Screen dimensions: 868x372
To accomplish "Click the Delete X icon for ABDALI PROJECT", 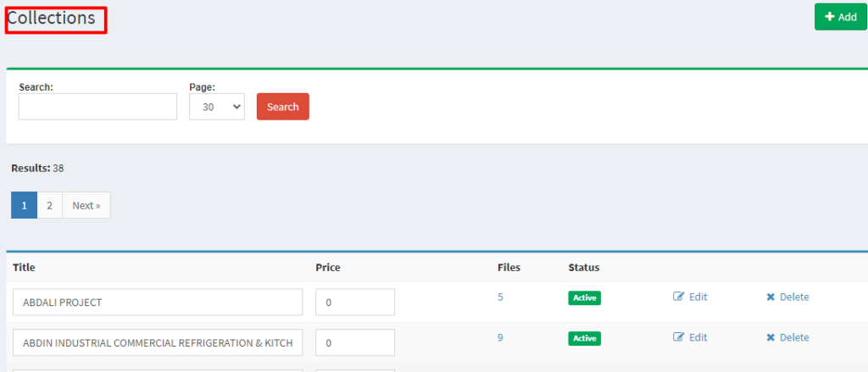I will click(x=770, y=297).
